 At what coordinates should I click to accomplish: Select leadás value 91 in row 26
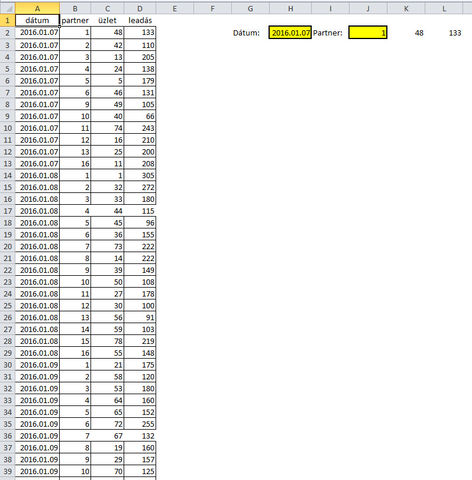pos(140,317)
